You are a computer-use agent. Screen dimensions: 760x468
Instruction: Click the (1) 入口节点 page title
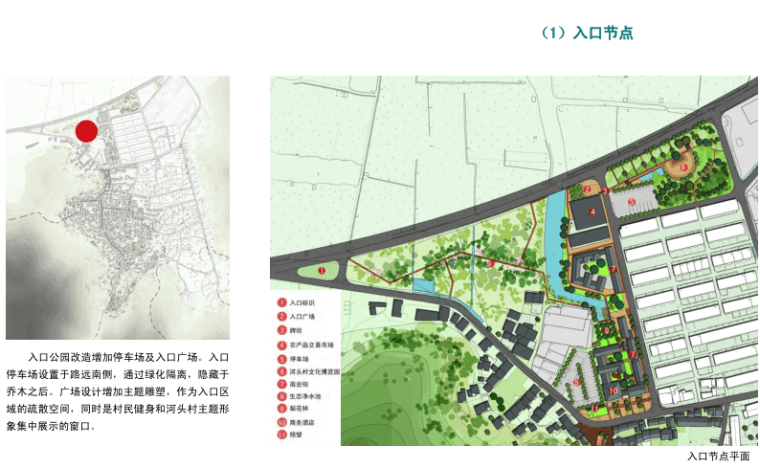(587, 34)
